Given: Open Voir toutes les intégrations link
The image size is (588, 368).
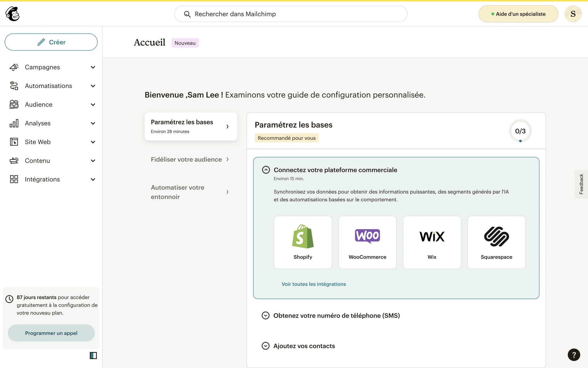Looking at the screenshot, I should click(x=314, y=284).
